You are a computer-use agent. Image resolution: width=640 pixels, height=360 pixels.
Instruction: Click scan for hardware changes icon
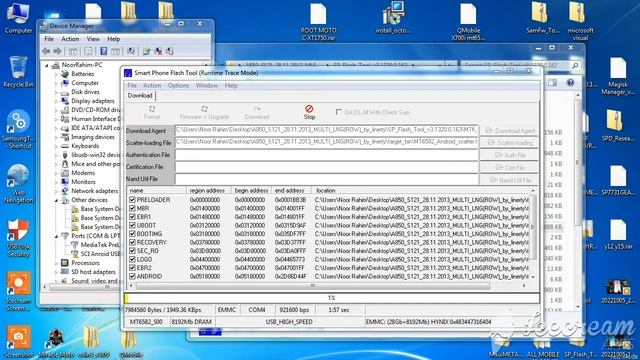131,51
